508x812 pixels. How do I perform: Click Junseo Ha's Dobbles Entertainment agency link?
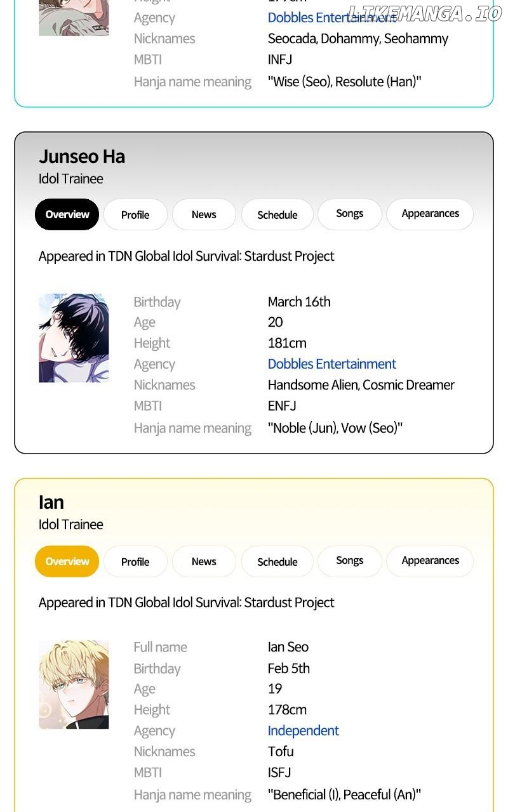(331, 364)
